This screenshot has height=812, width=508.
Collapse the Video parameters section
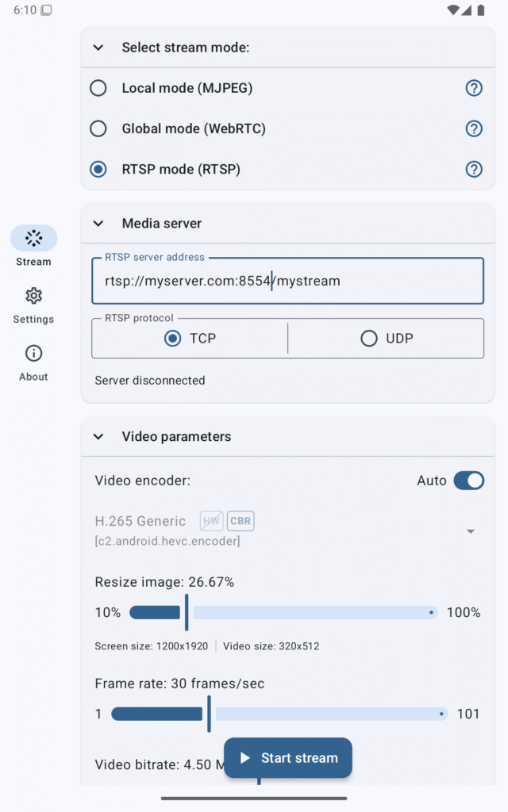click(98, 436)
